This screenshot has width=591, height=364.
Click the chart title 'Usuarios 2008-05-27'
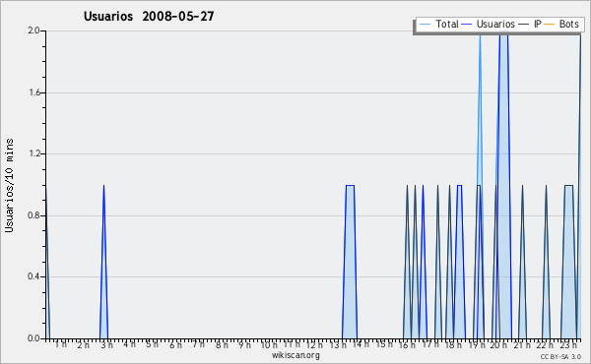(149, 16)
